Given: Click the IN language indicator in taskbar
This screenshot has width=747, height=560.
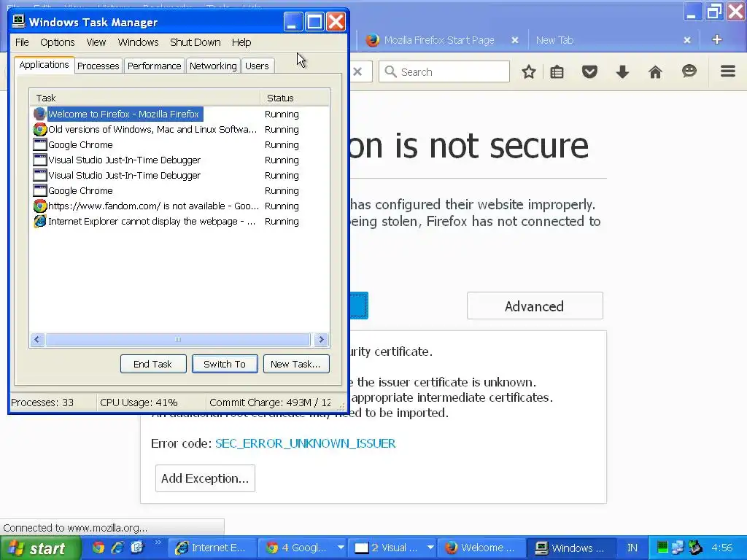Looking at the screenshot, I should coord(632,548).
